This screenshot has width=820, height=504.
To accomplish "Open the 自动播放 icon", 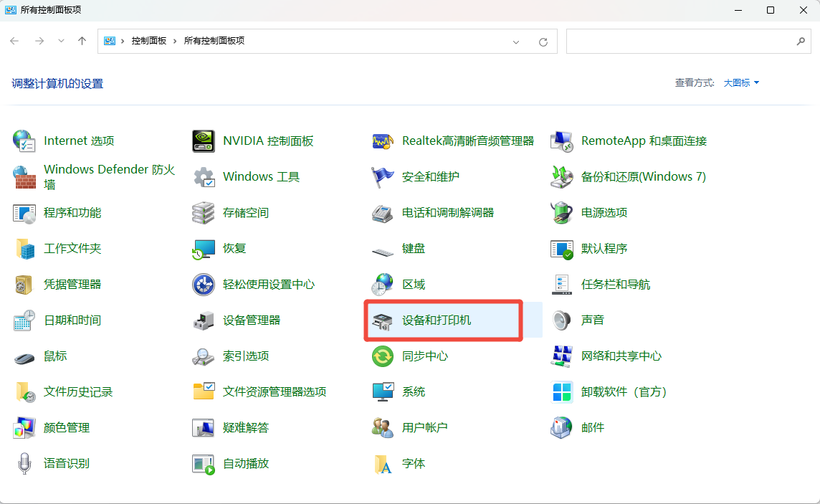I will point(204,464).
